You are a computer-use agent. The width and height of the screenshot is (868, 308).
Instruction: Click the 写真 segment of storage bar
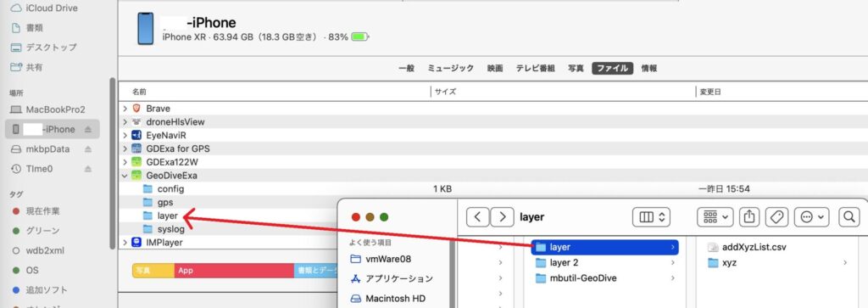(x=153, y=271)
